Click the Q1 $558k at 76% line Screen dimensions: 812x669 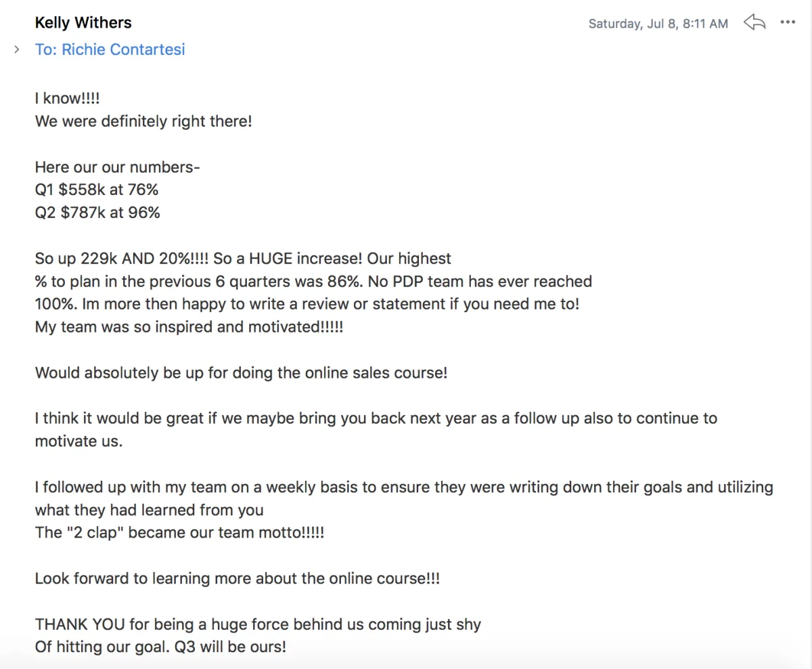tap(97, 190)
